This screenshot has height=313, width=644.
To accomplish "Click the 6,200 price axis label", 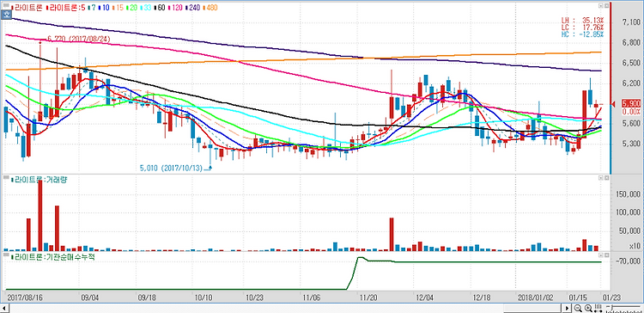I will tap(630, 83).
